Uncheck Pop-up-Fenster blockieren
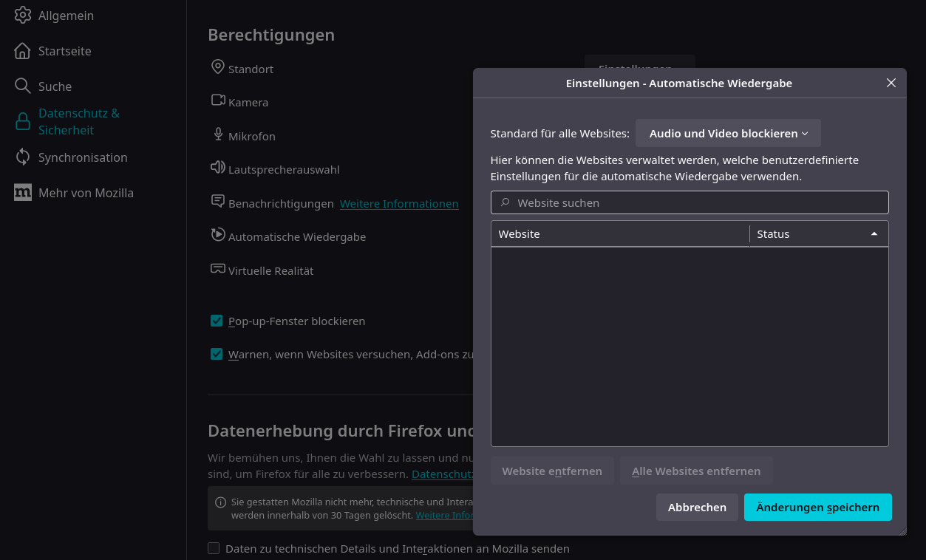926x560 pixels. point(217,321)
